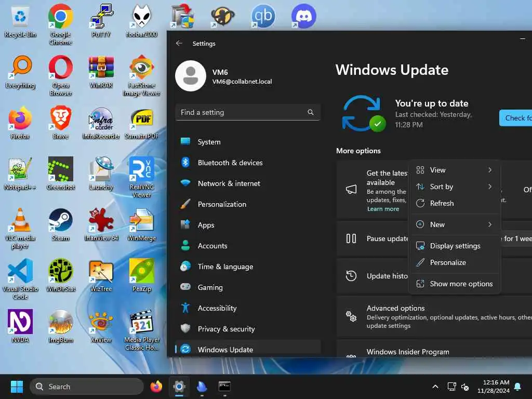Open Launchy desktop shortcut
532x399 pixels.
[x=101, y=174]
